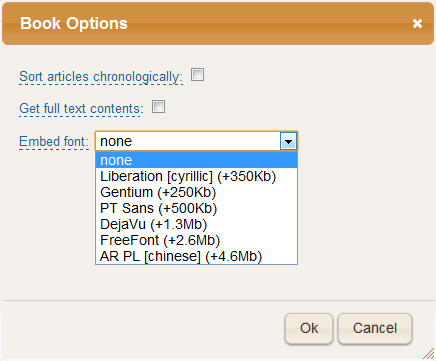The width and height of the screenshot is (436, 361).
Task: Collapse the Embed font dropdown arrow
Action: coord(288,141)
